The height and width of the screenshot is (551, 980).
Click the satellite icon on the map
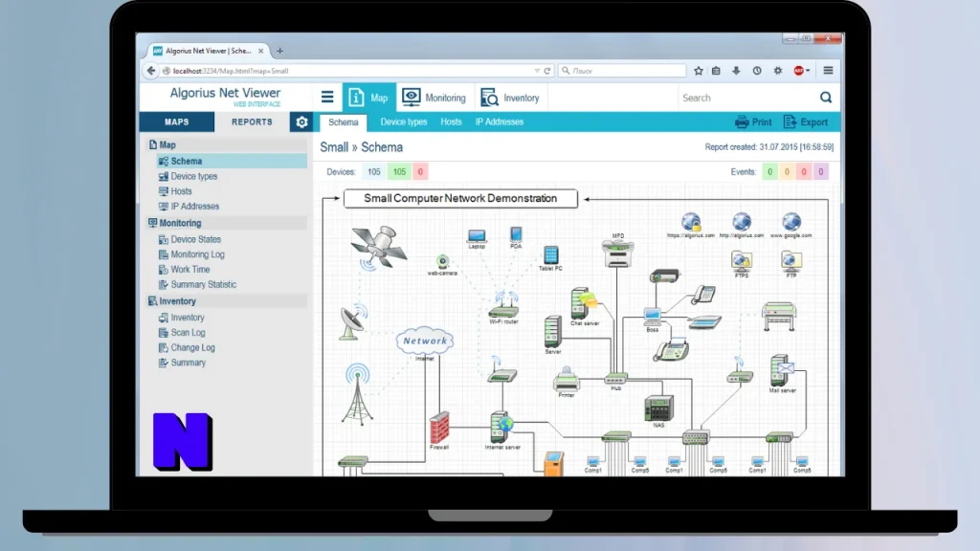click(x=378, y=248)
